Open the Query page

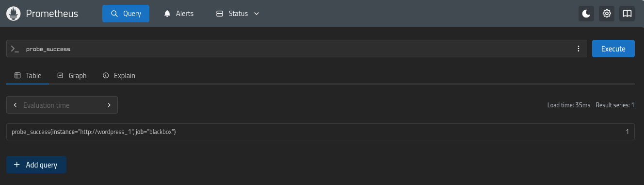coord(126,14)
